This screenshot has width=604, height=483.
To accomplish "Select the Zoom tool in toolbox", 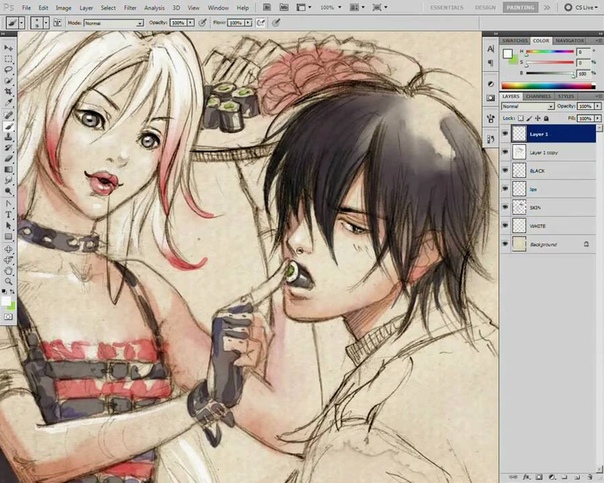I will (x=8, y=282).
